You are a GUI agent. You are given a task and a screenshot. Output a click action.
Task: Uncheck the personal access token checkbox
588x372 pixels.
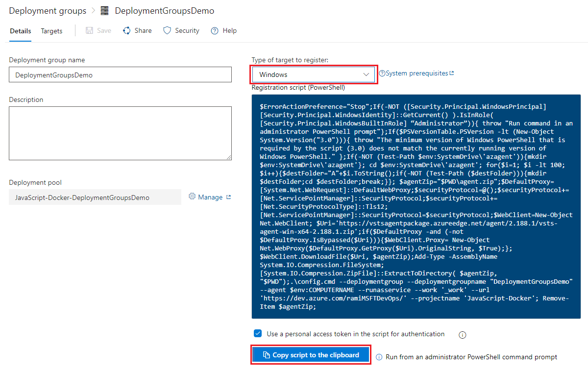(x=257, y=333)
